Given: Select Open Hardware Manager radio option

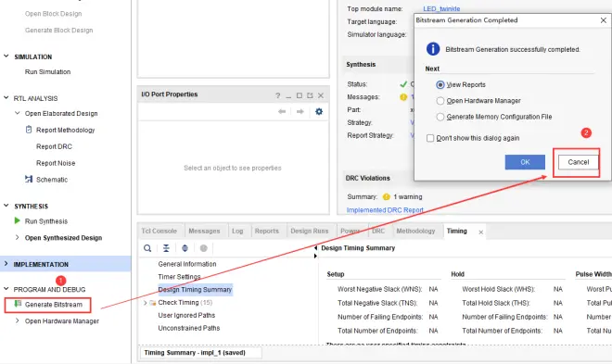Looking at the screenshot, I should pos(440,101).
